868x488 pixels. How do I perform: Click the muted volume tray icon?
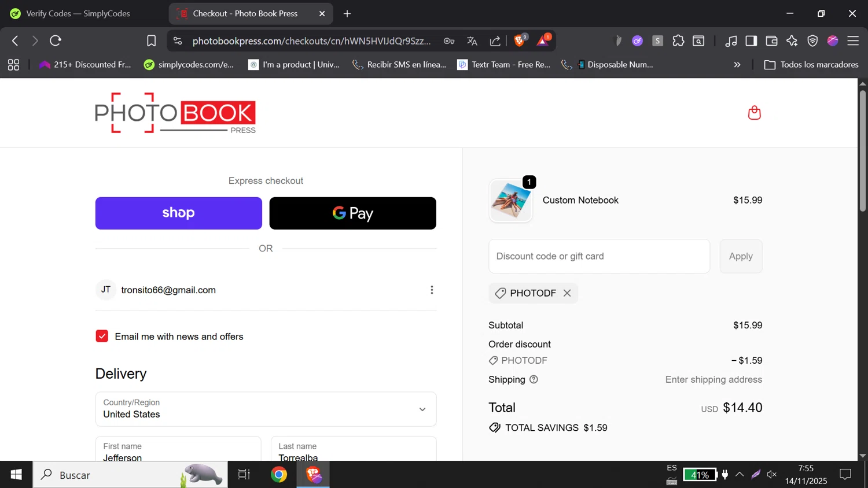pos(772,475)
